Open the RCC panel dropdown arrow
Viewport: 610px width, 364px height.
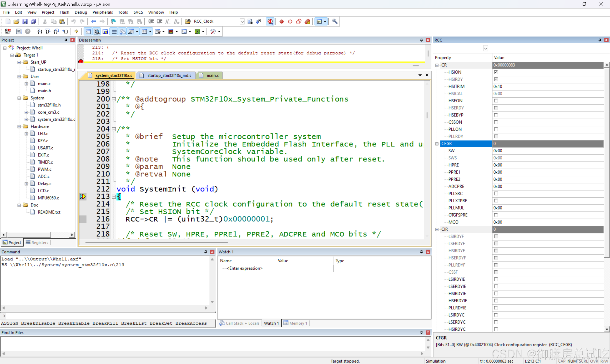[485, 48]
